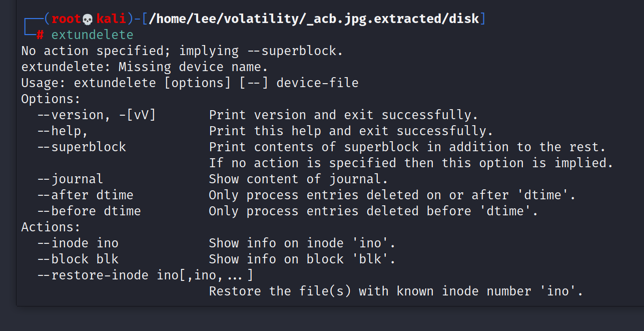Click the --journal option text
This screenshot has width=644, height=331.
tap(70, 179)
